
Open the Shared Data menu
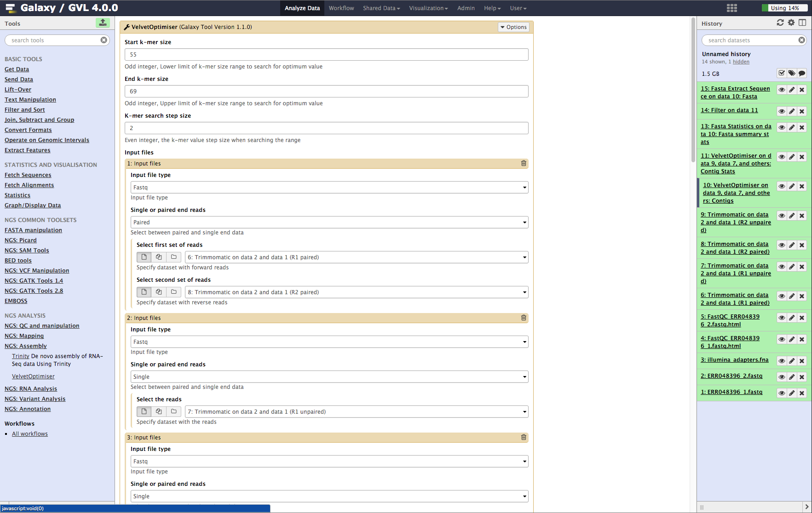coord(381,8)
